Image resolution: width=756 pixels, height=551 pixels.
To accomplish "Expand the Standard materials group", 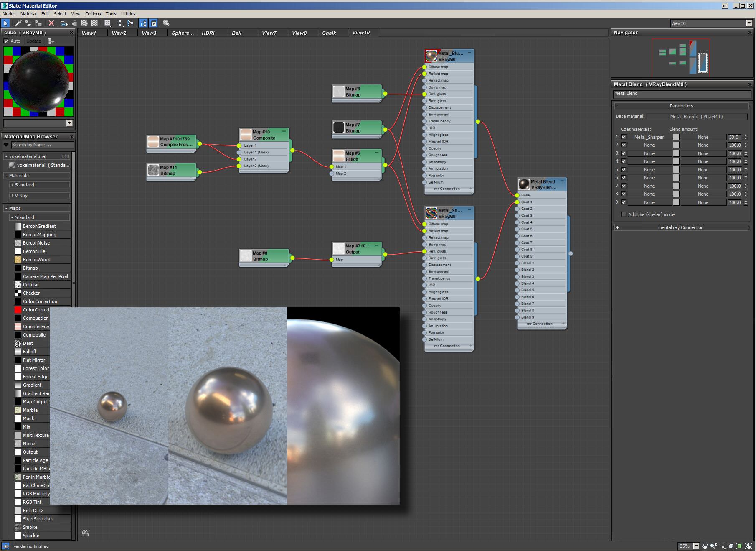I will (x=12, y=185).
